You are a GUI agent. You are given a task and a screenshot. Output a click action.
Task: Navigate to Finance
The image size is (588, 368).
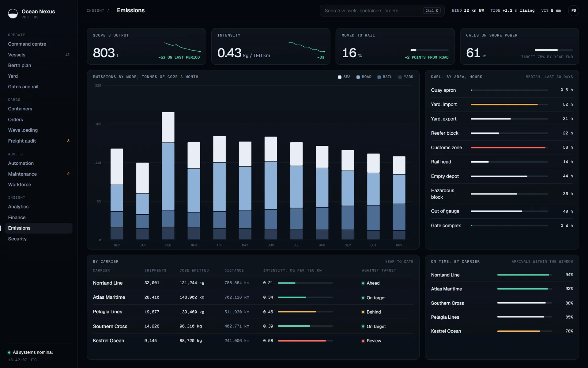[x=39, y=217]
